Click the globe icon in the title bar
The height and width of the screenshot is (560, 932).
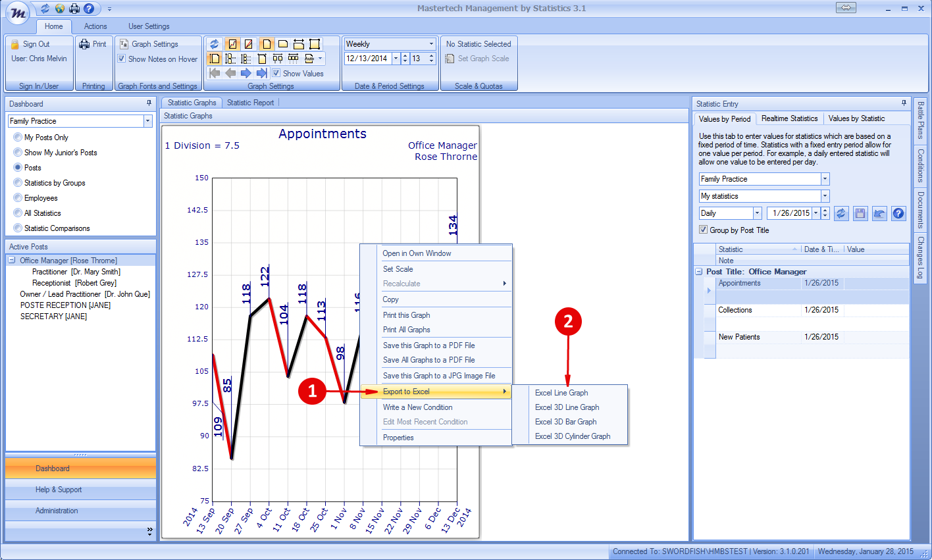(60, 9)
